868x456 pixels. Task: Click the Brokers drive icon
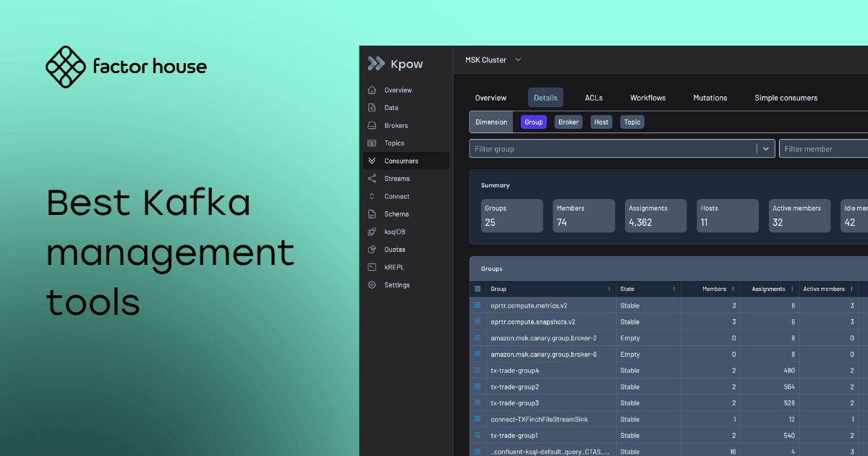[372, 126]
